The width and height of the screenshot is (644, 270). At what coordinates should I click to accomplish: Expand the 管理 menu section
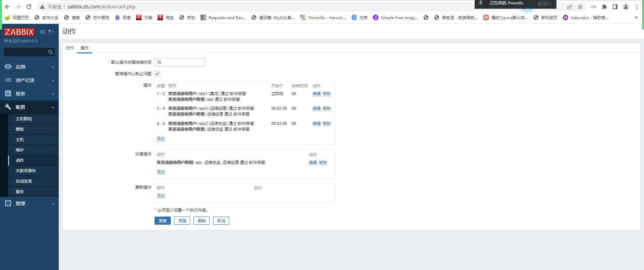(x=29, y=204)
